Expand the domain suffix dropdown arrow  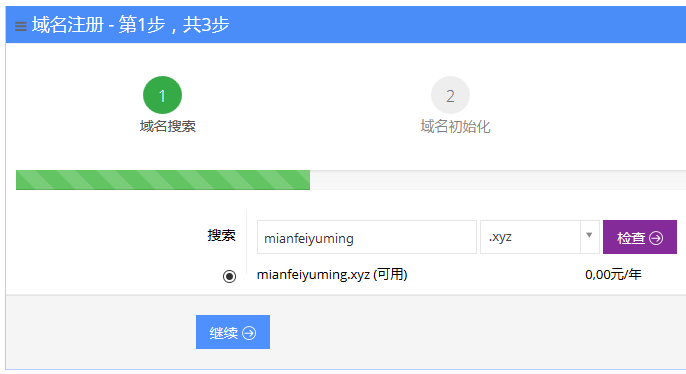point(589,235)
